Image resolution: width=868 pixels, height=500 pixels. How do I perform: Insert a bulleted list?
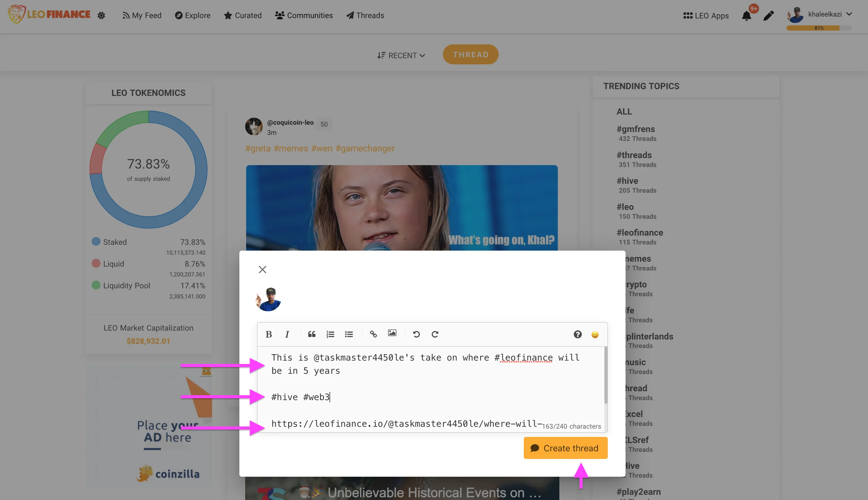click(x=349, y=334)
